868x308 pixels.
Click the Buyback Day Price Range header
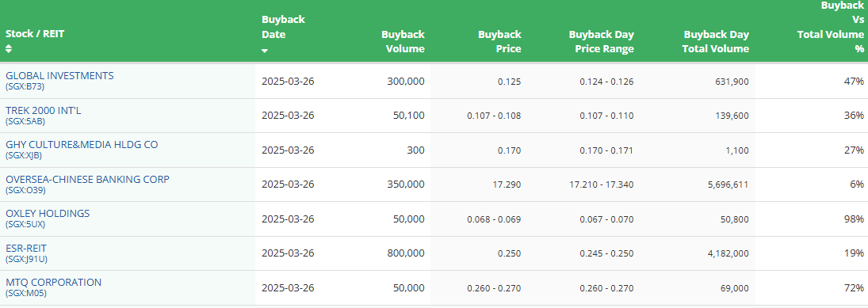click(x=601, y=41)
